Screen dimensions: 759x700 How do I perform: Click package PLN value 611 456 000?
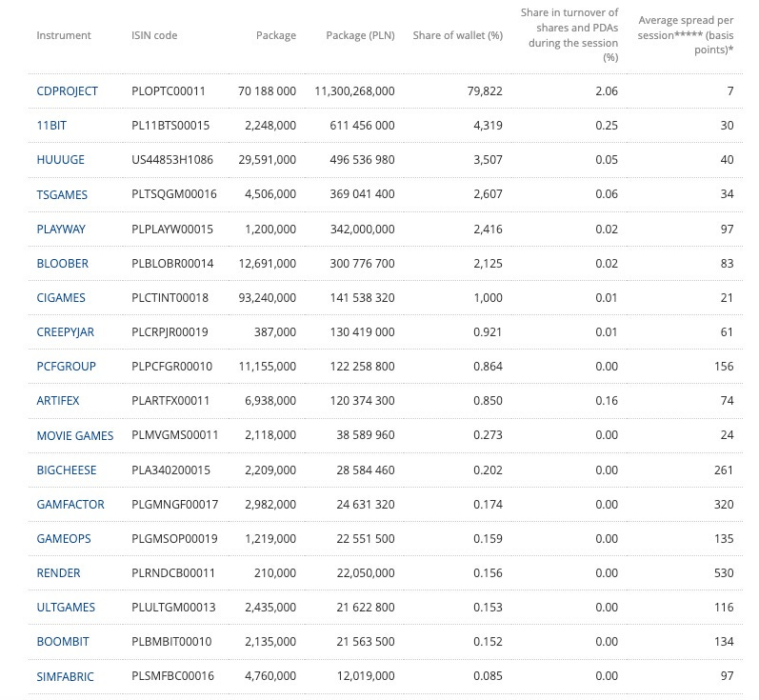(x=362, y=126)
